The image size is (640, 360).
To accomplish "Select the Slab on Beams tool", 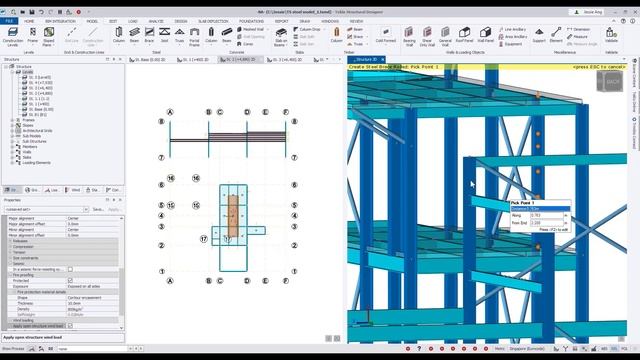I will coord(281,36).
